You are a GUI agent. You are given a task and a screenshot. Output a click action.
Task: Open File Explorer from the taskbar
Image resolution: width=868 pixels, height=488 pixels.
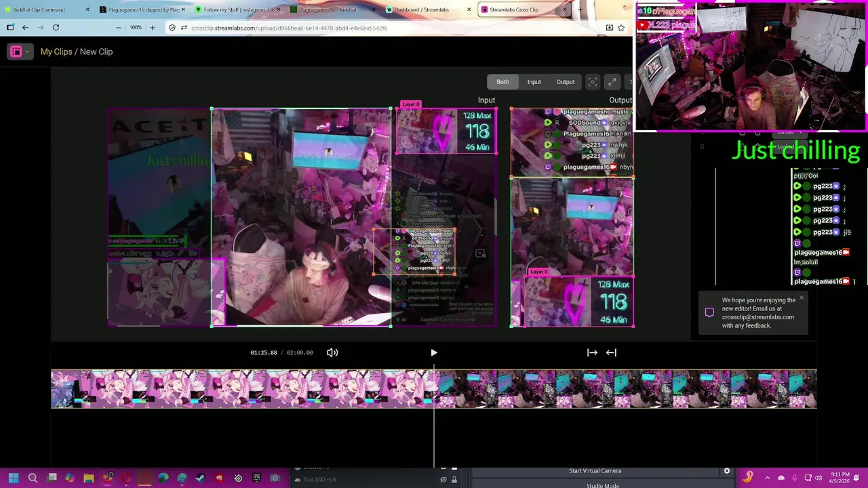coord(89,478)
